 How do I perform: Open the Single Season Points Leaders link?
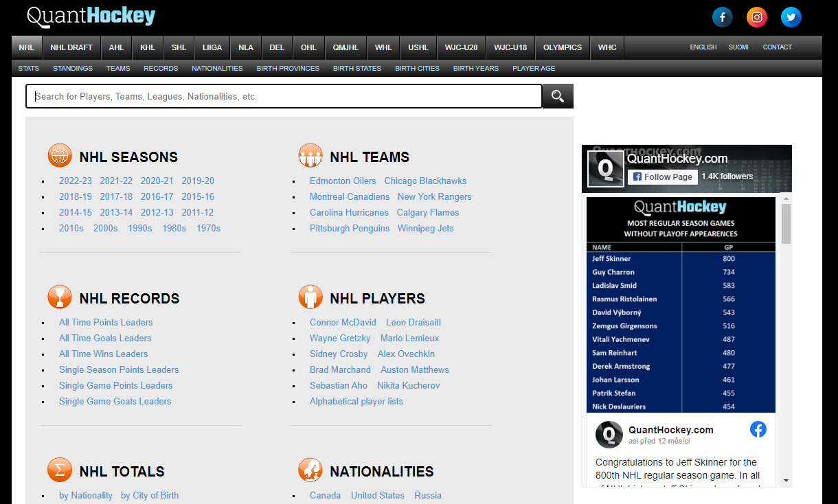tap(119, 370)
